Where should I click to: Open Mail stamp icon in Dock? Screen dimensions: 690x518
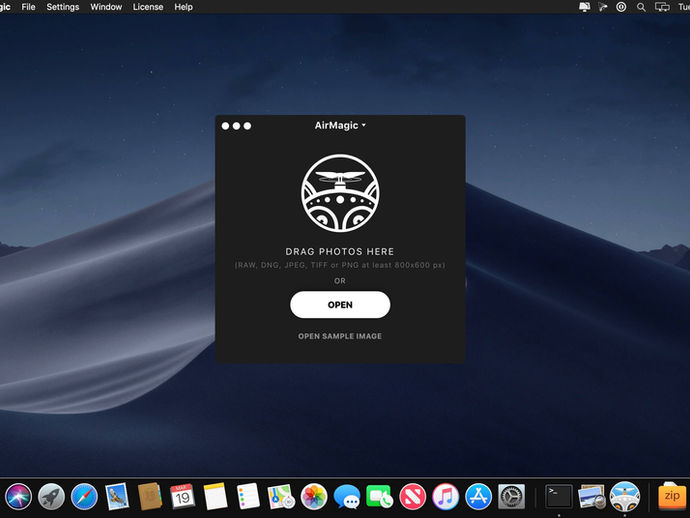click(x=117, y=496)
